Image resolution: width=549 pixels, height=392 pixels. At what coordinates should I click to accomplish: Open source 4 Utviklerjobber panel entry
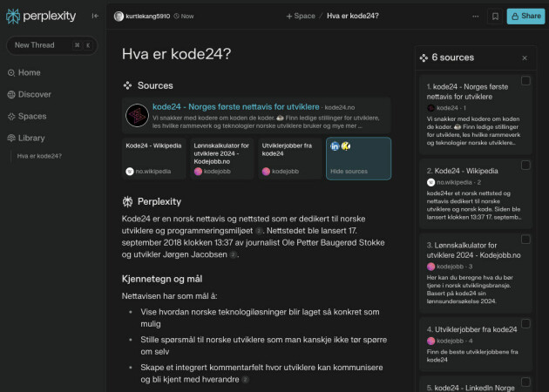tap(471, 329)
